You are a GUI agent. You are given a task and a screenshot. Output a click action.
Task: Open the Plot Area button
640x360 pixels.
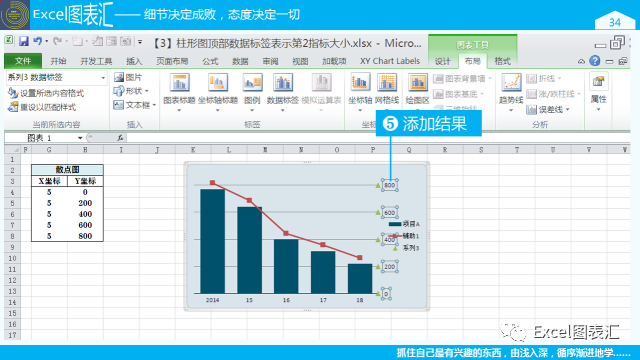click(417, 93)
